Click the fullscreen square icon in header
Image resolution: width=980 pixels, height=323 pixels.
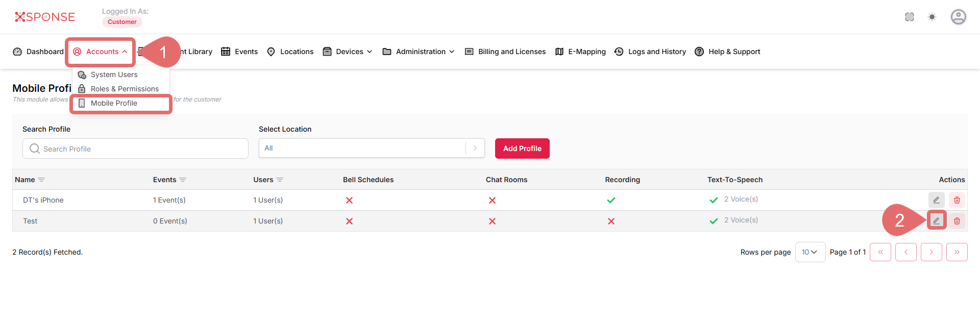pos(910,17)
